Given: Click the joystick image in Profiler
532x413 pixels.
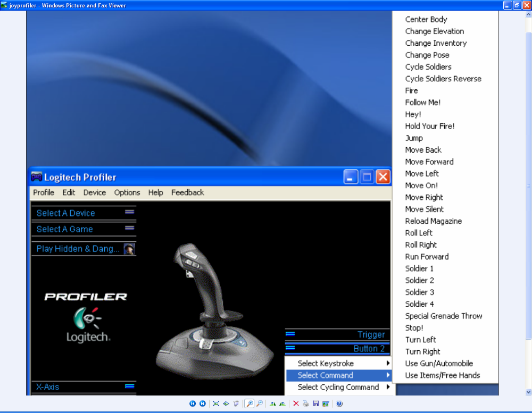Looking at the screenshot, I should pyautogui.click(x=214, y=311).
